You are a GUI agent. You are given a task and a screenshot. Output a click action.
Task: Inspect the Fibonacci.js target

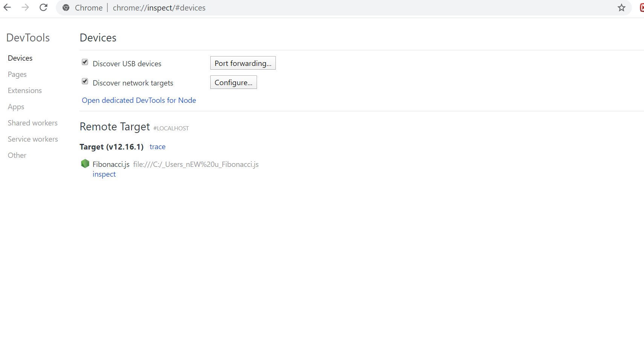click(x=104, y=174)
